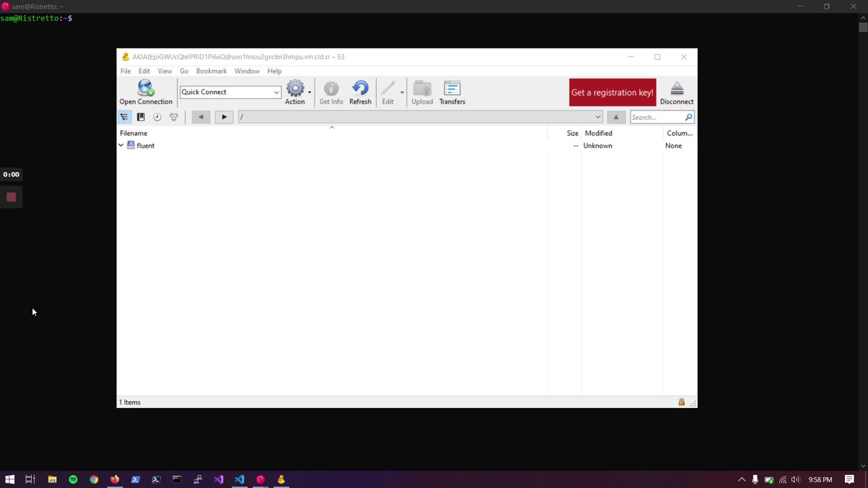This screenshot has width=868, height=488.
Task: Open the File menu
Action: (125, 71)
